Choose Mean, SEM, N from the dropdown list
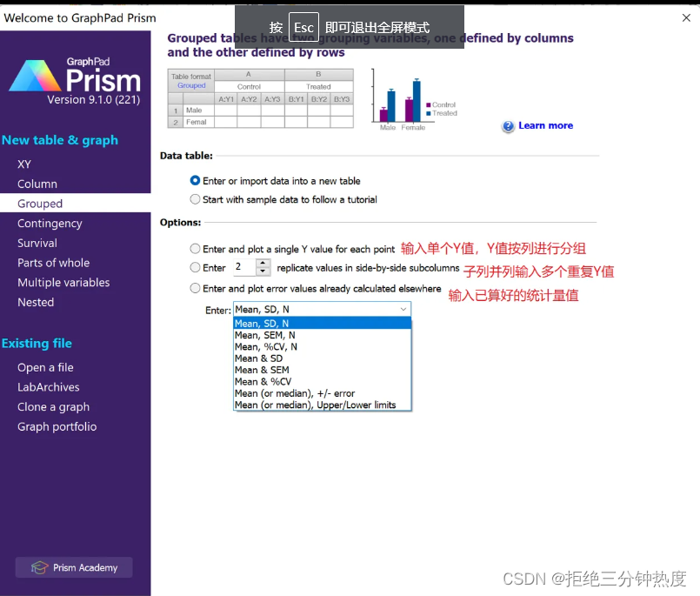 (x=265, y=334)
